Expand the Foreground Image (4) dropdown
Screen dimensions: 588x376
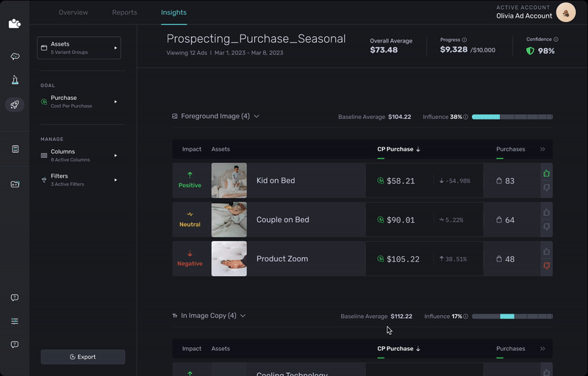pos(256,117)
